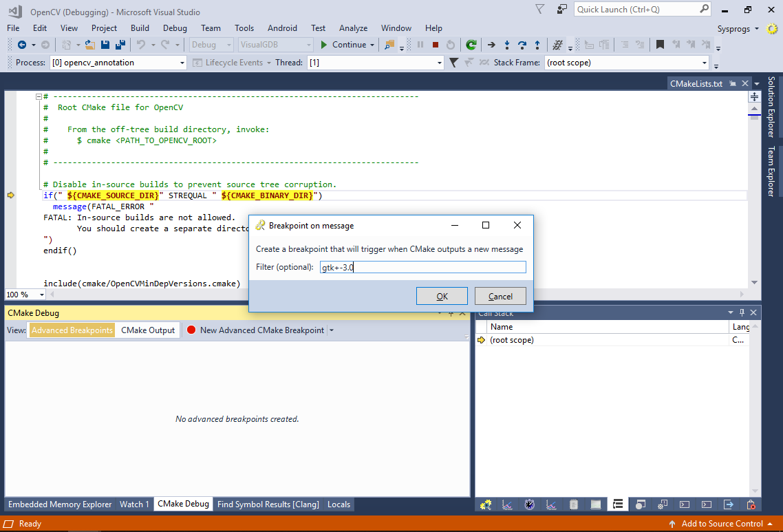Viewport: 783px width, 532px height.
Task: Switch view to CMake Output
Action: 148,330
